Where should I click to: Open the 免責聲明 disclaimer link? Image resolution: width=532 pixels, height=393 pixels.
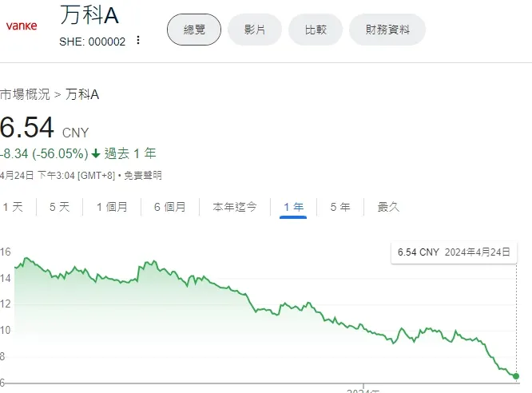point(145,175)
